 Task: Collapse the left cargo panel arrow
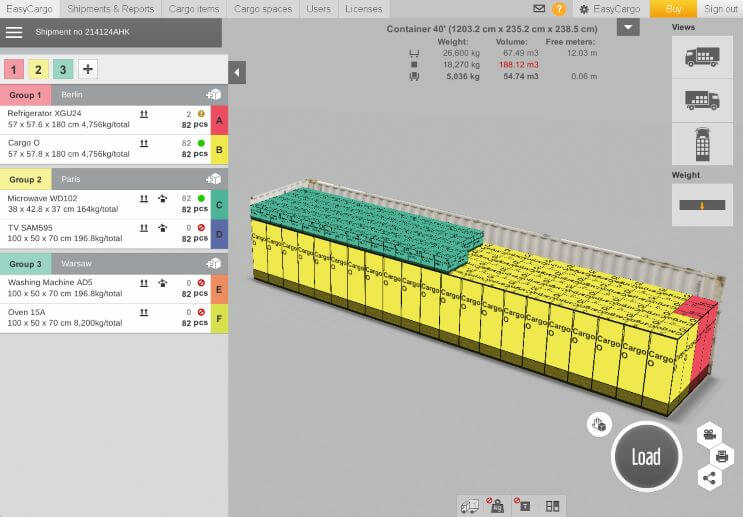pyautogui.click(x=237, y=73)
